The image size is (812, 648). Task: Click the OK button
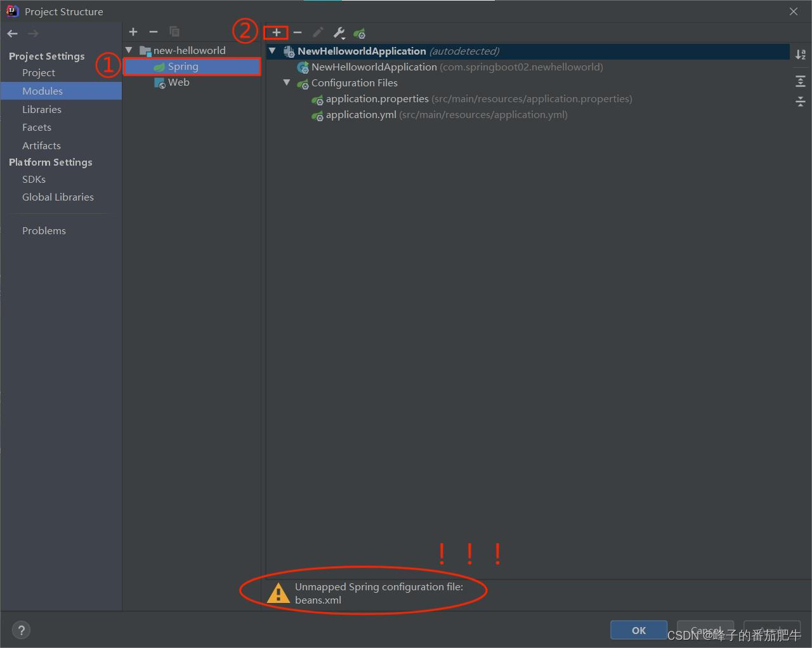pyautogui.click(x=639, y=630)
